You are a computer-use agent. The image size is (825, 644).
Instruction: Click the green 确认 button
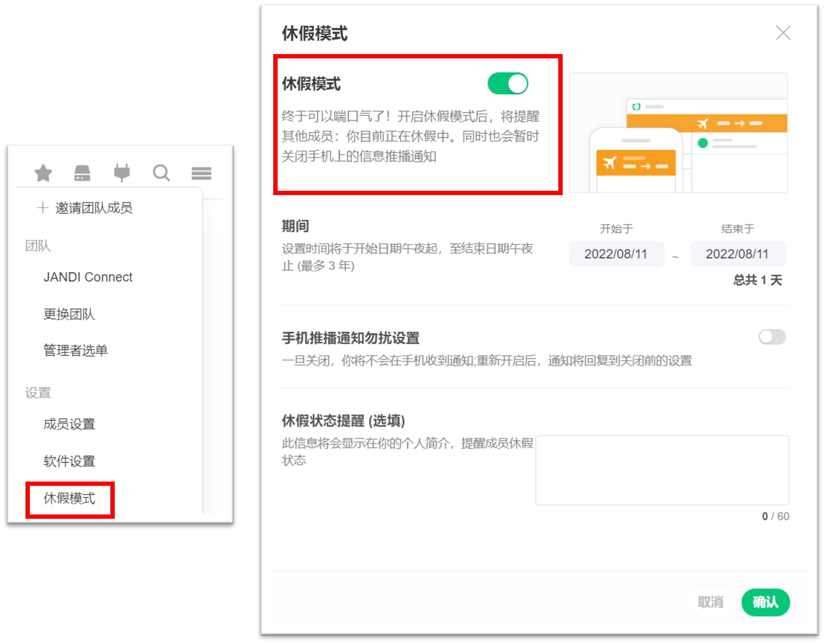[x=765, y=602]
